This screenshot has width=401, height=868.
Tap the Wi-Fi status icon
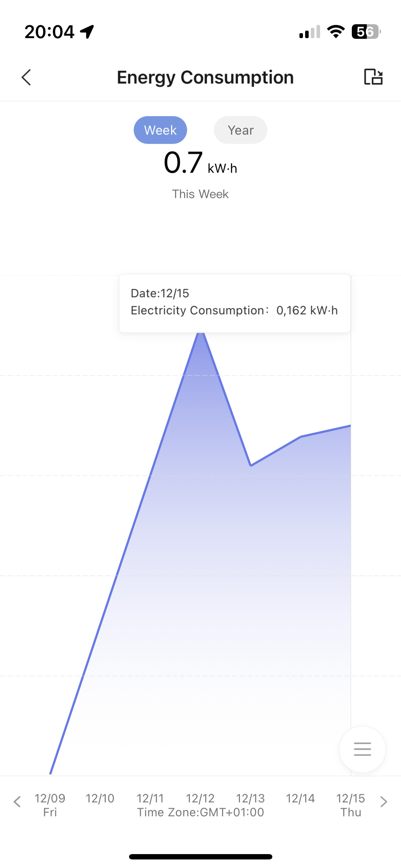tap(336, 32)
